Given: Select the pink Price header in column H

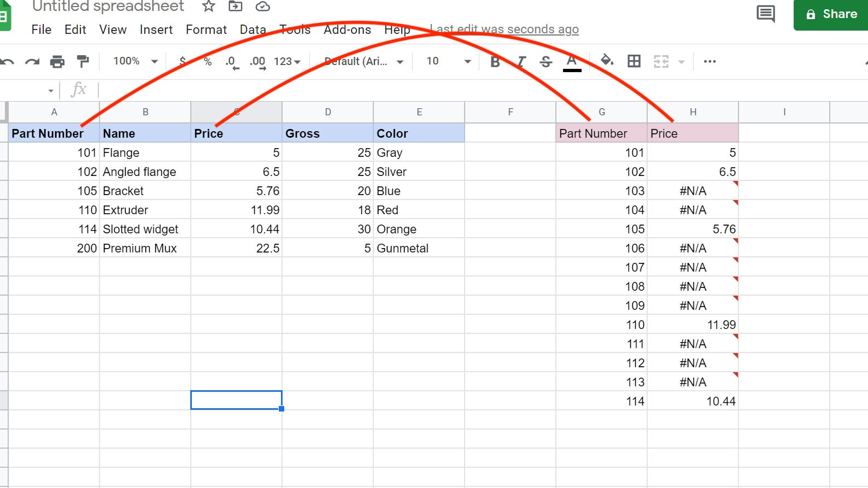Looking at the screenshot, I should [693, 133].
